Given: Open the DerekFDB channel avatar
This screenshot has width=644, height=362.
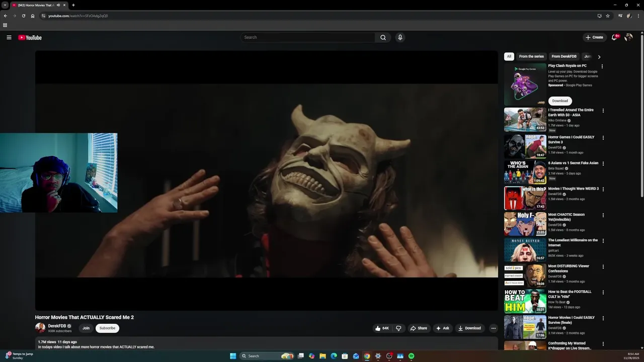Looking at the screenshot, I should 40,328.
